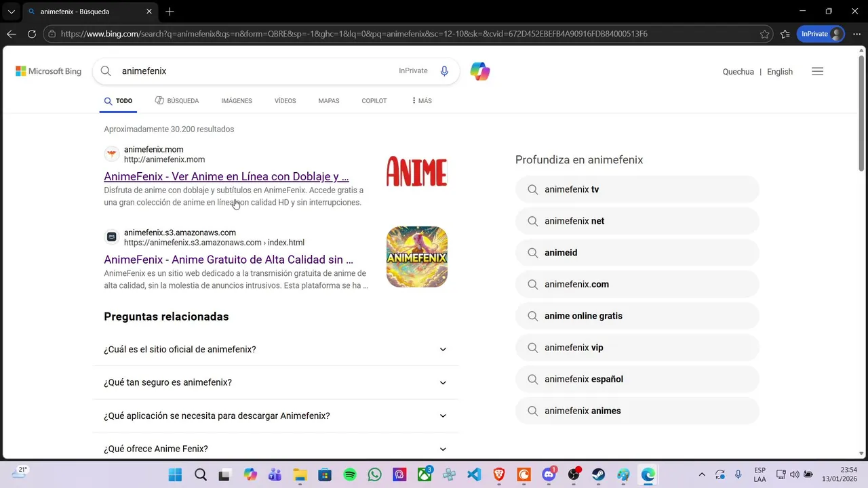The image size is (868, 488).
Task: Bookmark this page with the star icon
Action: 765,34
